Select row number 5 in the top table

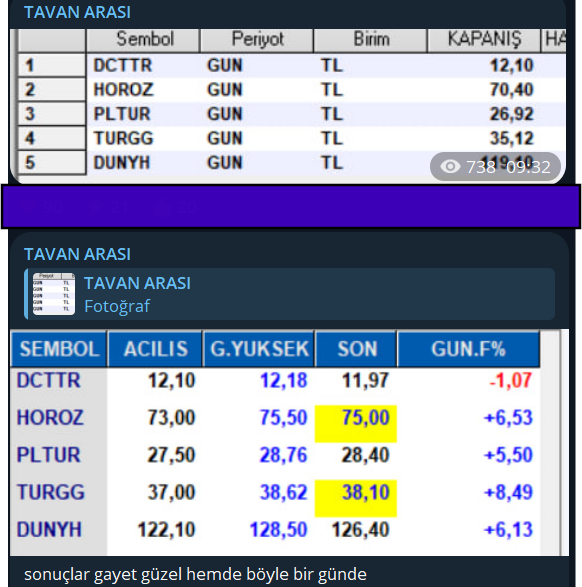click(x=52, y=162)
